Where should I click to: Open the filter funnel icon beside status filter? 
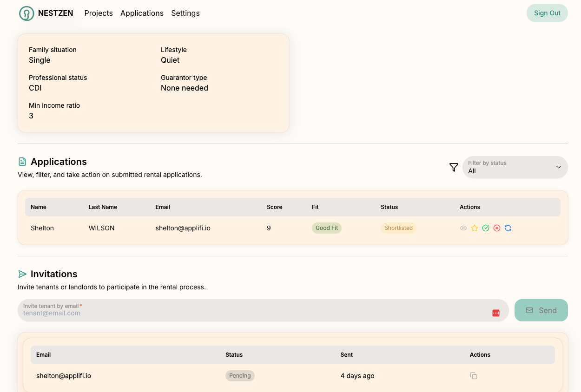[454, 167]
